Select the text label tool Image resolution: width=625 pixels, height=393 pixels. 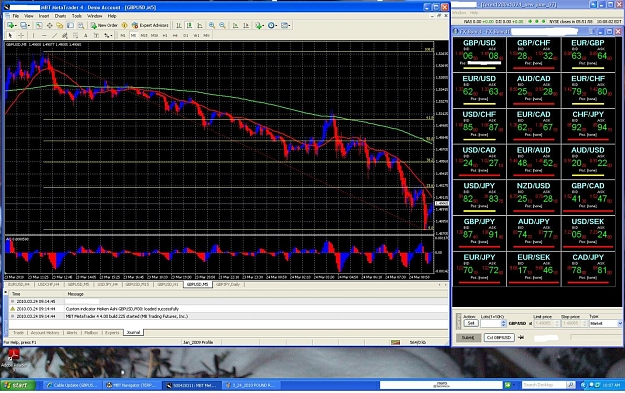point(96,35)
